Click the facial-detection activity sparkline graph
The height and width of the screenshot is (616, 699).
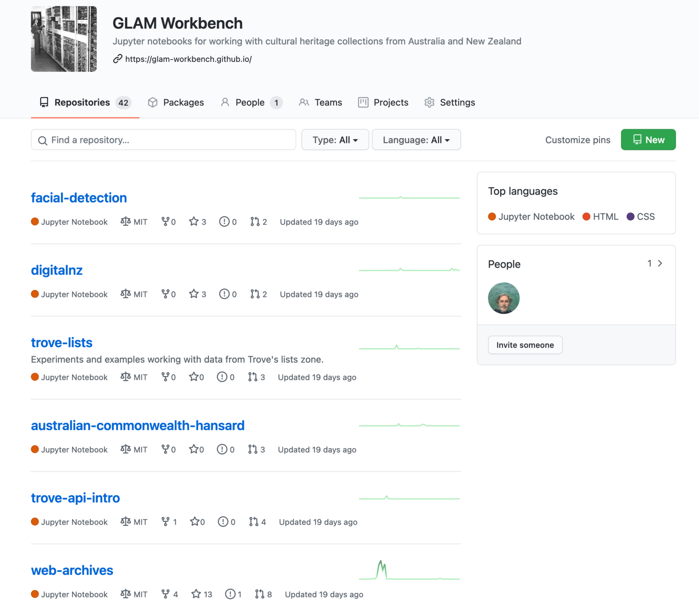409,198
